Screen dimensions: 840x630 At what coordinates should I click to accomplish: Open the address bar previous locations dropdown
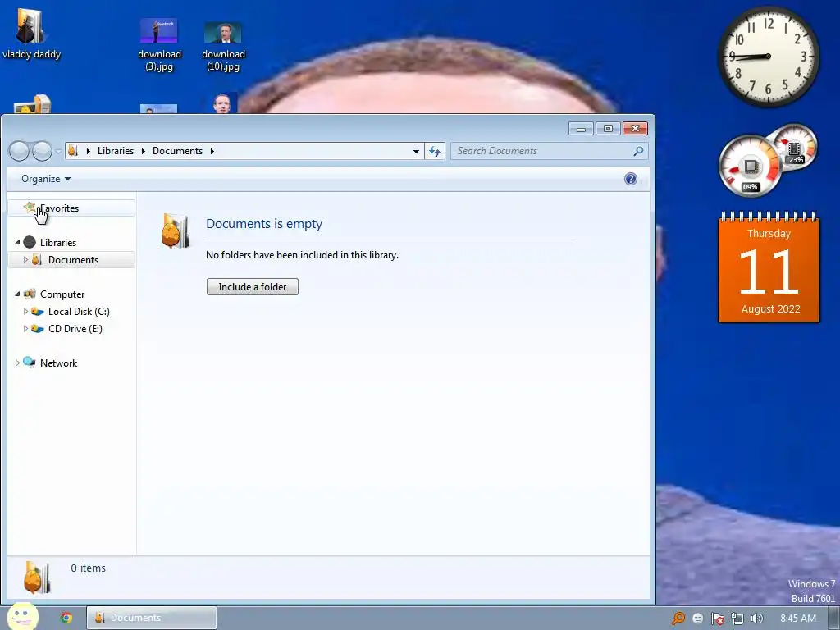pyautogui.click(x=416, y=151)
